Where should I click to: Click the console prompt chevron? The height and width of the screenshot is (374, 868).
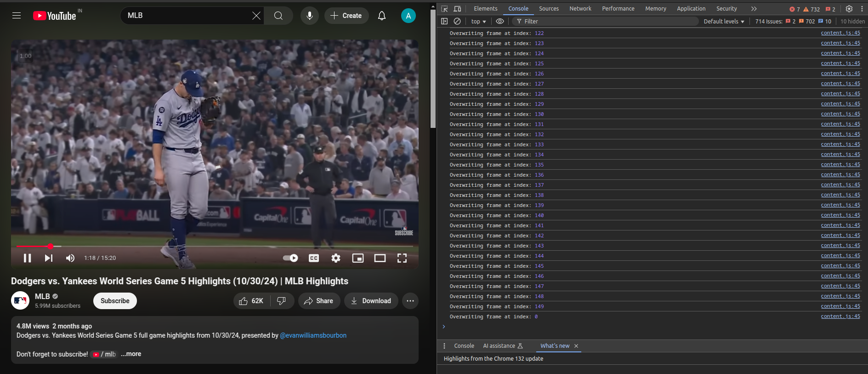click(x=444, y=327)
